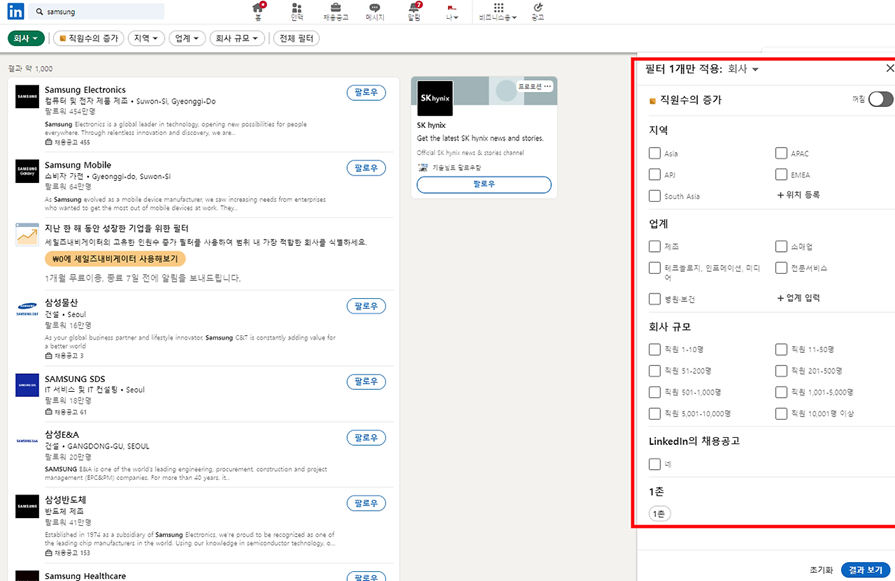The width and height of the screenshot is (895, 581).
Task: Follow Samsung Electronics with 팔로우 button
Action: click(366, 93)
